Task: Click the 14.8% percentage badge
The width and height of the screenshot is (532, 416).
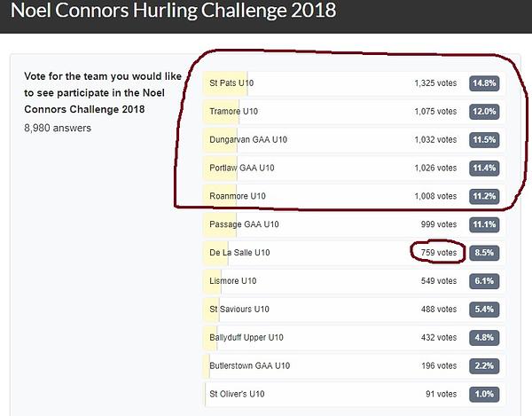Action: click(x=484, y=83)
